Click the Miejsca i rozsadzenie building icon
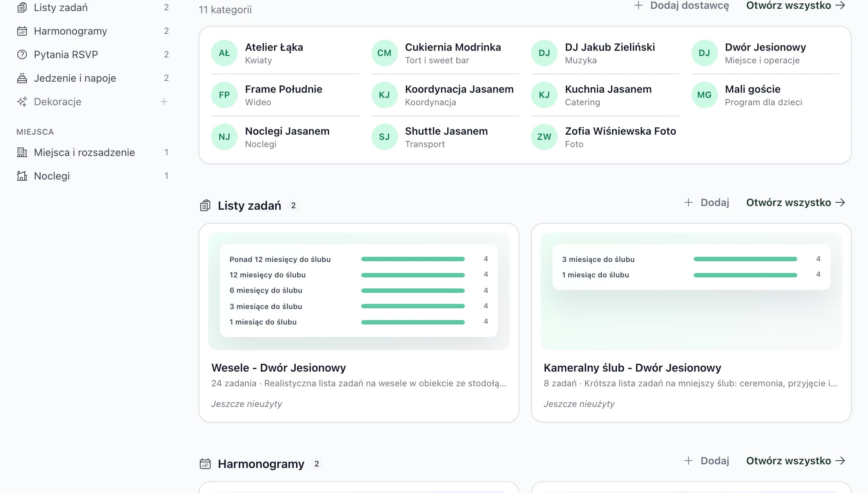The height and width of the screenshot is (493, 868). click(x=22, y=152)
